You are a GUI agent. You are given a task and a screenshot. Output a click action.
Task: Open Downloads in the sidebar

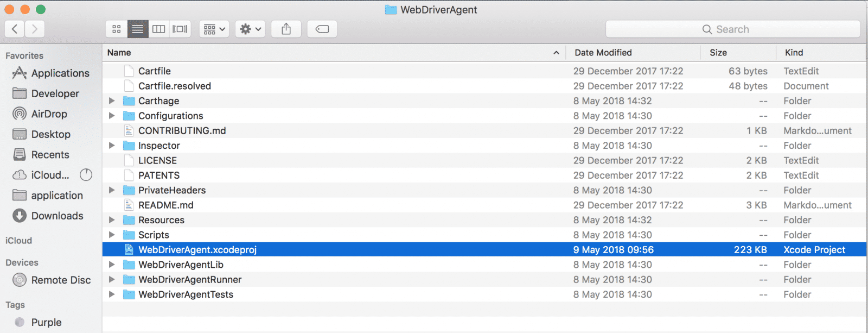pos(57,216)
